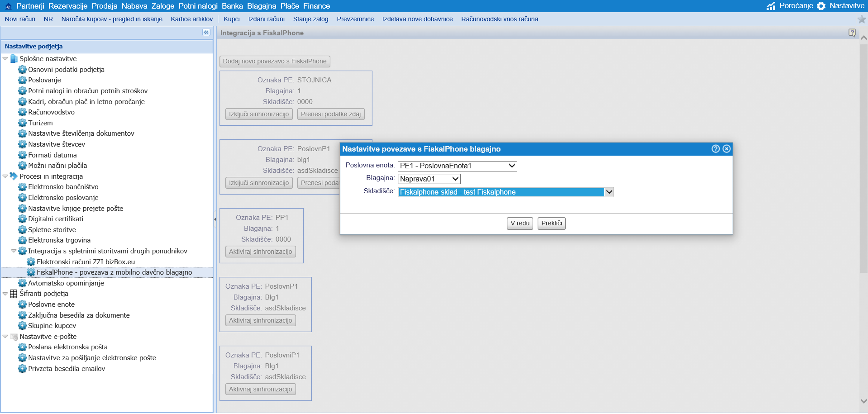Open the Rezervacije menu

coord(68,6)
